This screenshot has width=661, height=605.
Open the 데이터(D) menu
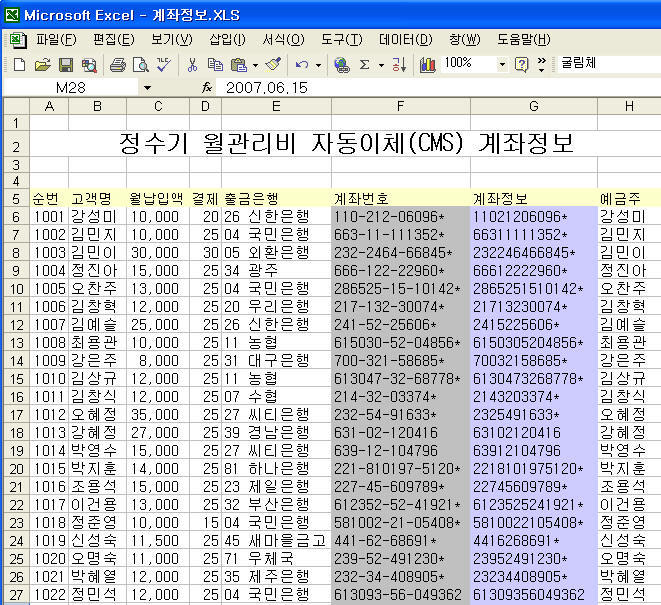406,40
